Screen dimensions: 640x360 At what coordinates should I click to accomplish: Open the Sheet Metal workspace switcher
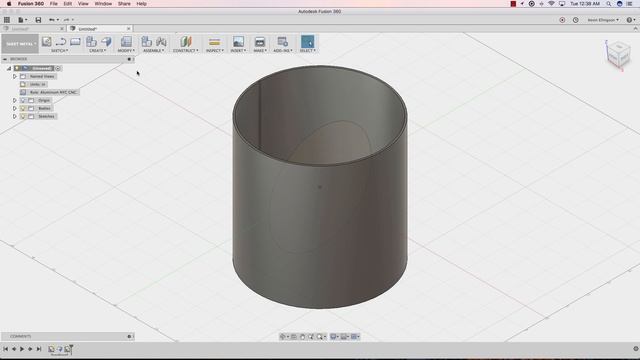[x=20, y=44]
